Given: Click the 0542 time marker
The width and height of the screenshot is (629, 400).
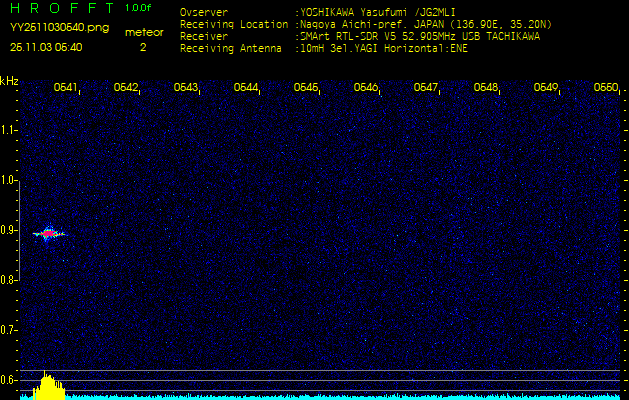Looking at the screenshot, I should [126, 87].
